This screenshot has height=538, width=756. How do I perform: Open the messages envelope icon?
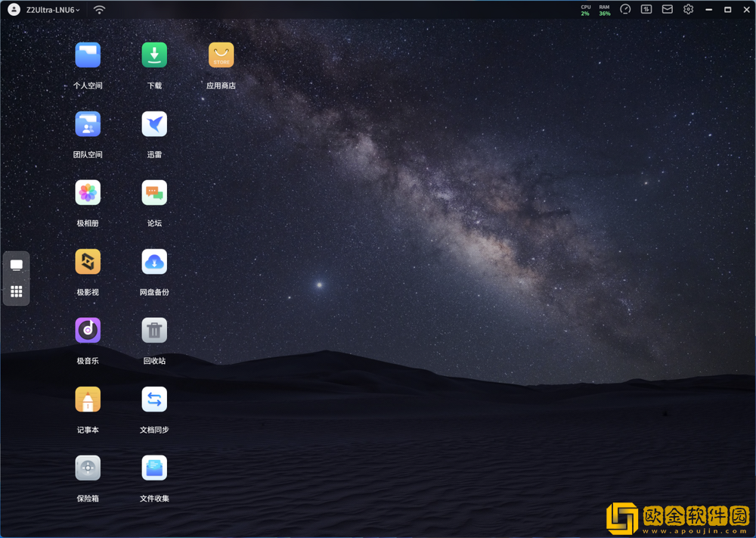(668, 10)
